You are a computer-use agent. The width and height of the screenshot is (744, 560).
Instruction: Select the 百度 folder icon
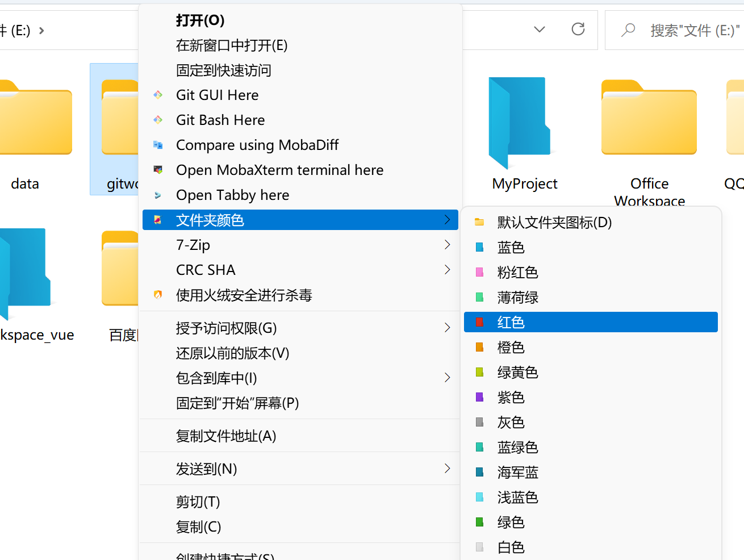click(x=120, y=269)
